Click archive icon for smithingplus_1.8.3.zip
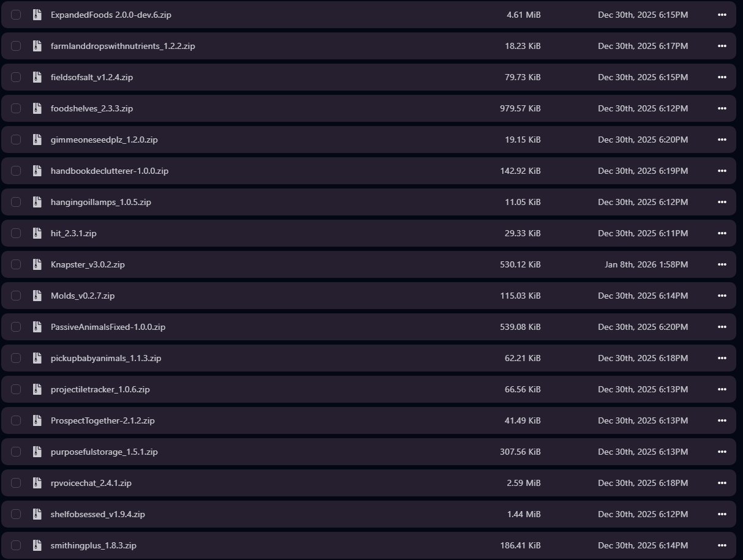This screenshot has width=743, height=560. coord(37,545)
